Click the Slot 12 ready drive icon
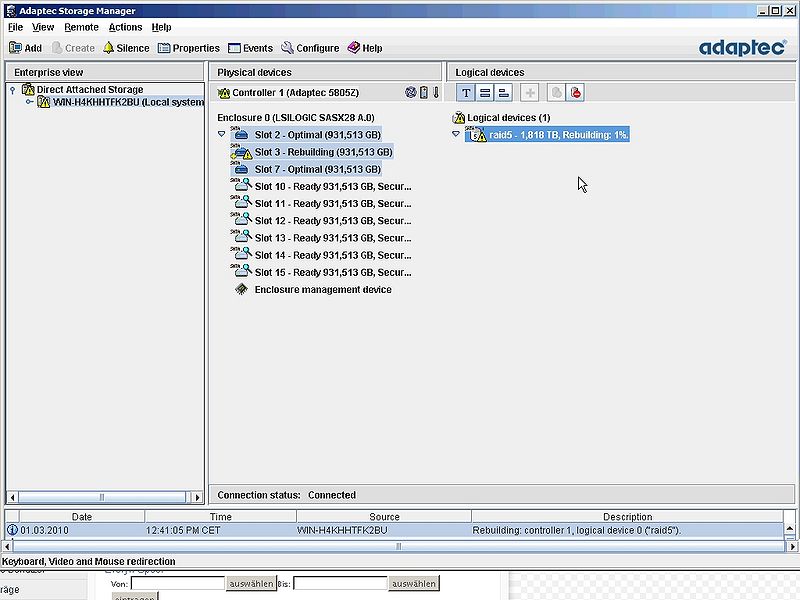Screen dimensions: 800x600 [241, 220]
